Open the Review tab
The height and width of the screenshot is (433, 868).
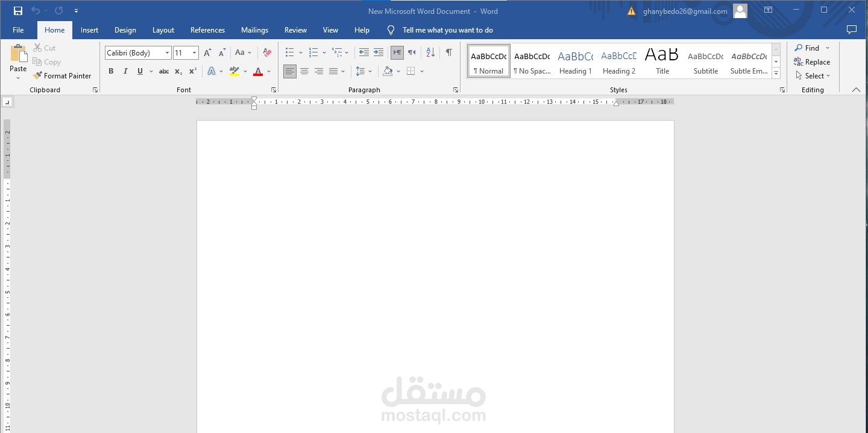295,30
